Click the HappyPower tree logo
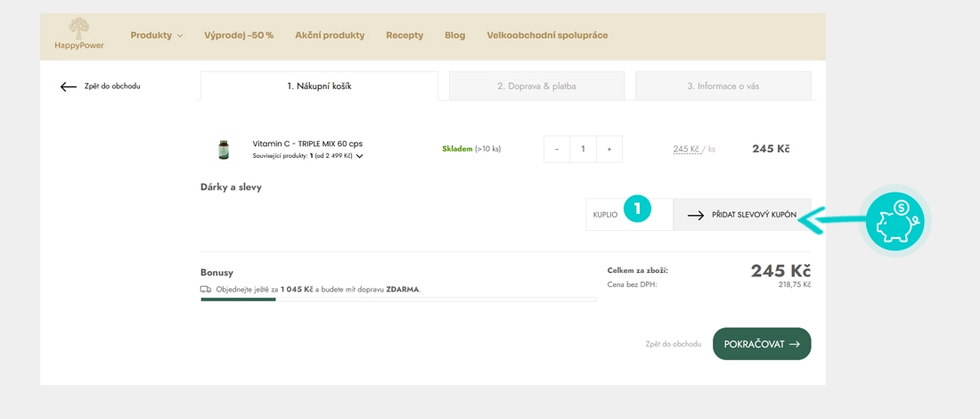Screen dimensions: 980x419 point(78,34)
